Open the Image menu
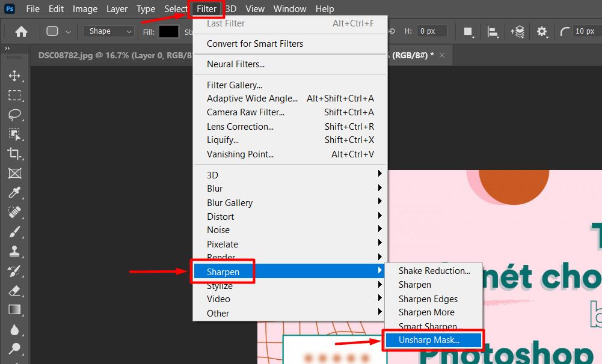 (x=85, y=9)
